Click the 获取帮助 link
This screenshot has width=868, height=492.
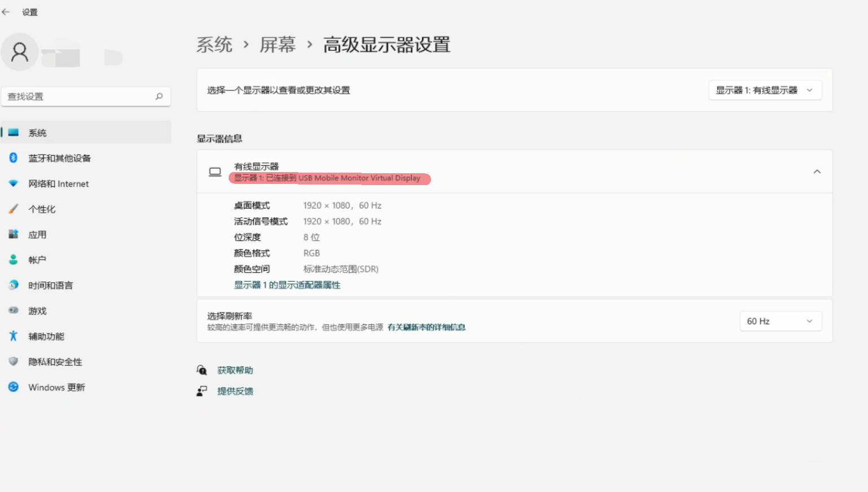[x=235, y=370]
